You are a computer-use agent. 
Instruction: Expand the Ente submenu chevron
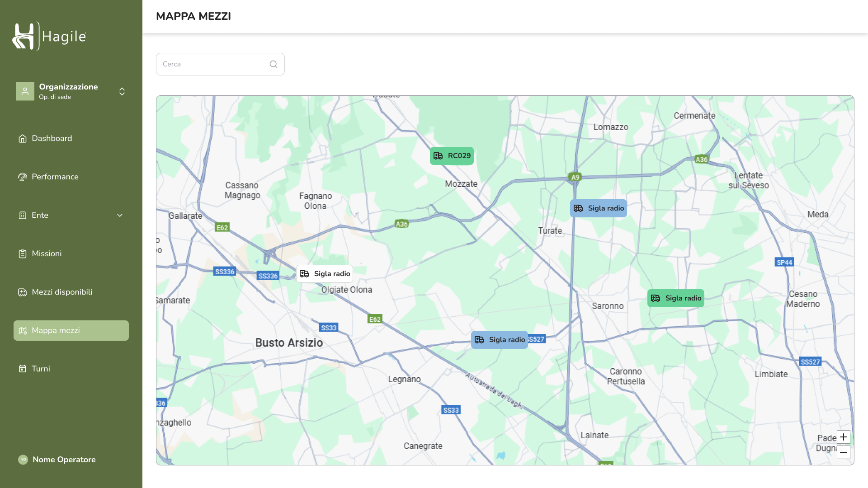(x=120, y=215)
